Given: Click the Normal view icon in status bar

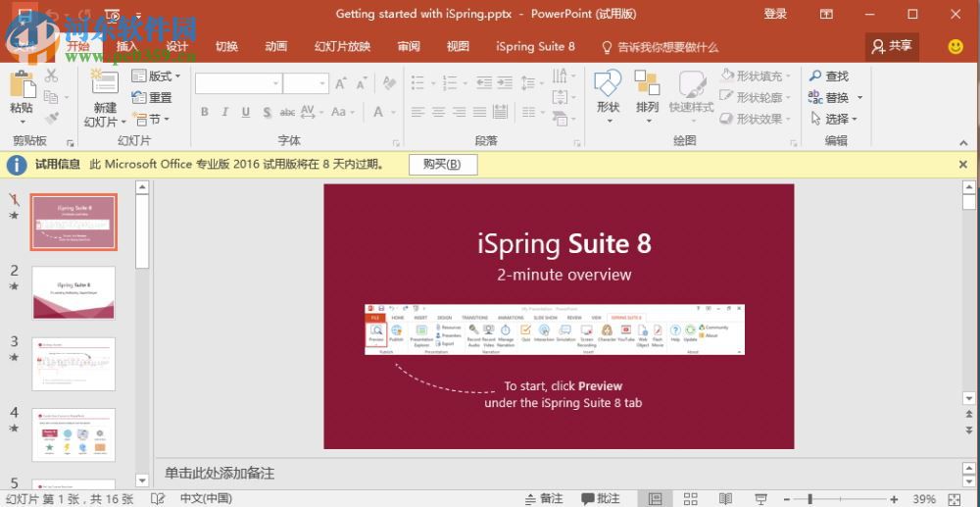Looking at the screenshot, I should (x=655, y=499).
